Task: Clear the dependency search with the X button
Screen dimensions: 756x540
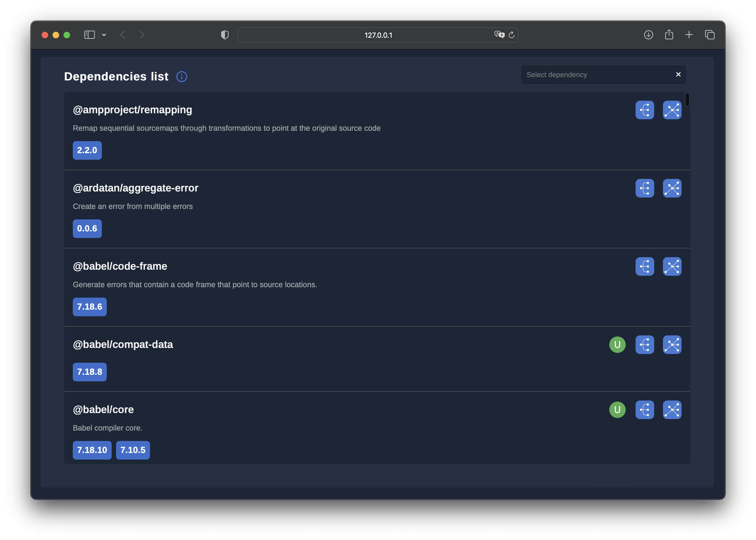Action: 679,74
